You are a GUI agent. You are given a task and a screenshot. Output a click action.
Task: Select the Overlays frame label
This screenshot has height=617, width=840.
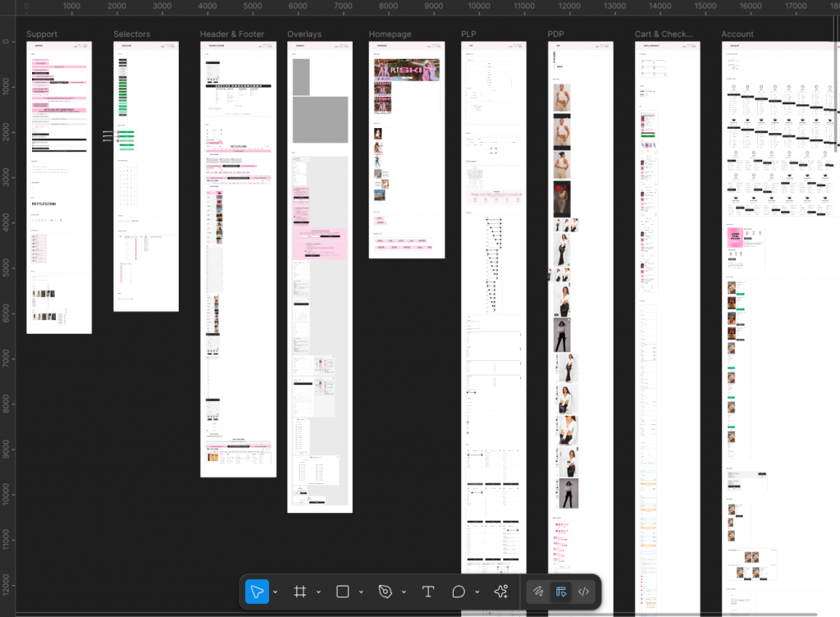point(304,34)
